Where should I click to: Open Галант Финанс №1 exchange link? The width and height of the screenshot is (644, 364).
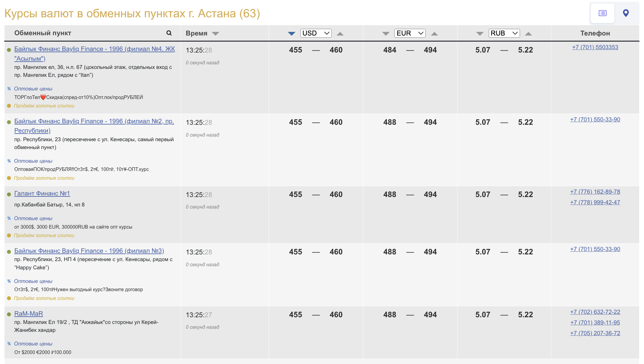pyautogui.click(x=42, y=193)
